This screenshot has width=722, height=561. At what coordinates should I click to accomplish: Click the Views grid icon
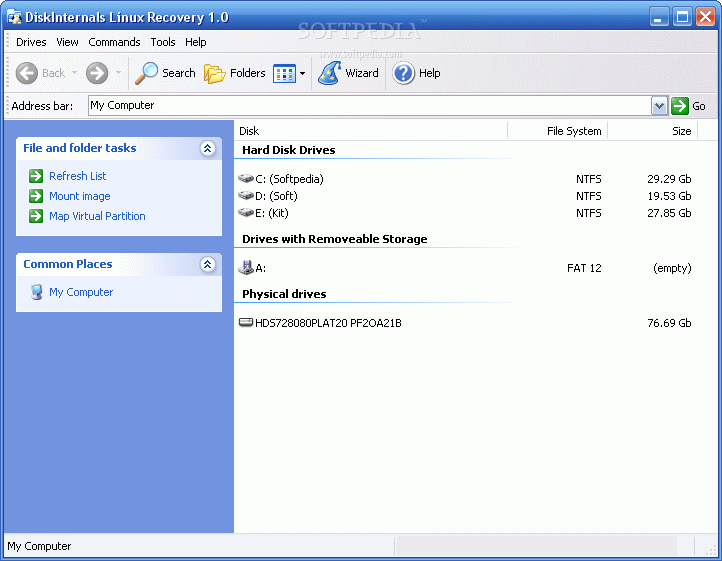[x=284, y=74]
